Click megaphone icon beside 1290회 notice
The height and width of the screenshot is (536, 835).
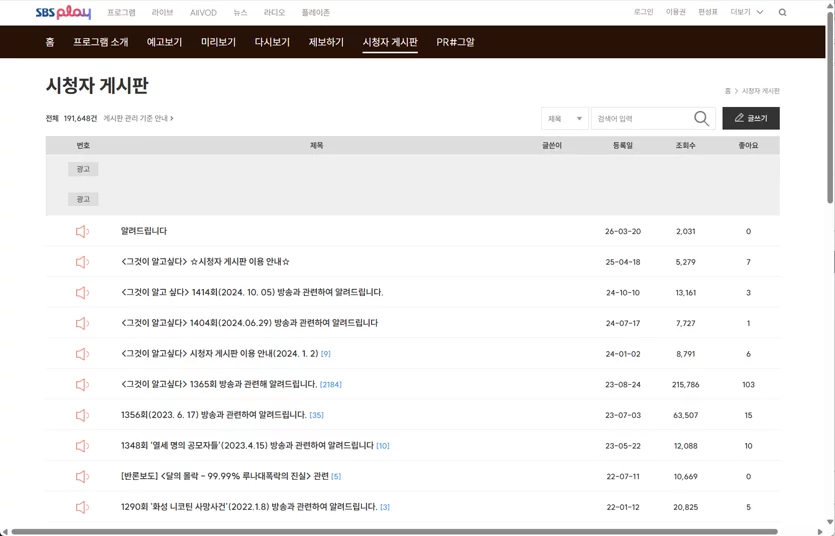pos(82,507)
